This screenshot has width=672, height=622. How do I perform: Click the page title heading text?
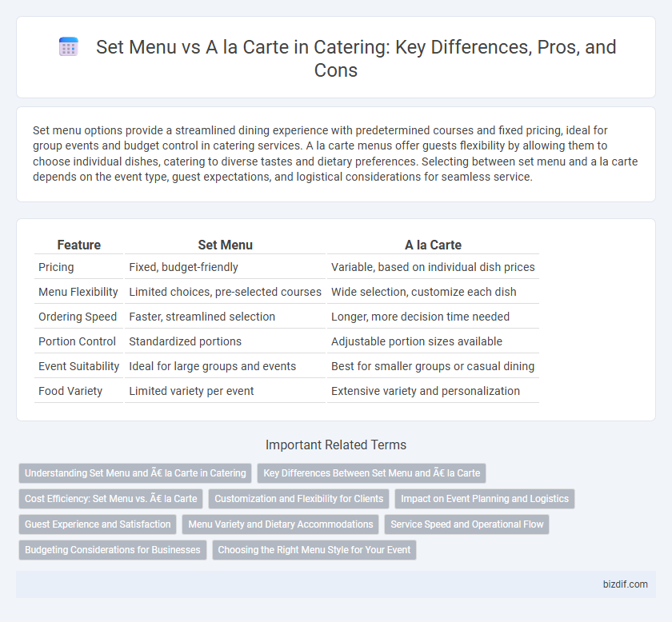pyautogui.click(x=356, y=58)
